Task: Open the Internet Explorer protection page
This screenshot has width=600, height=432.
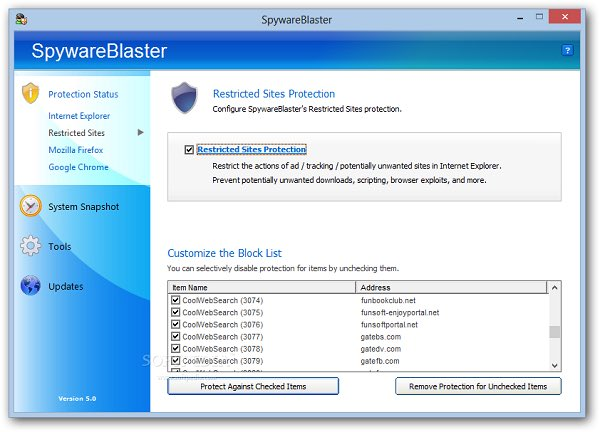Action: 79,116
